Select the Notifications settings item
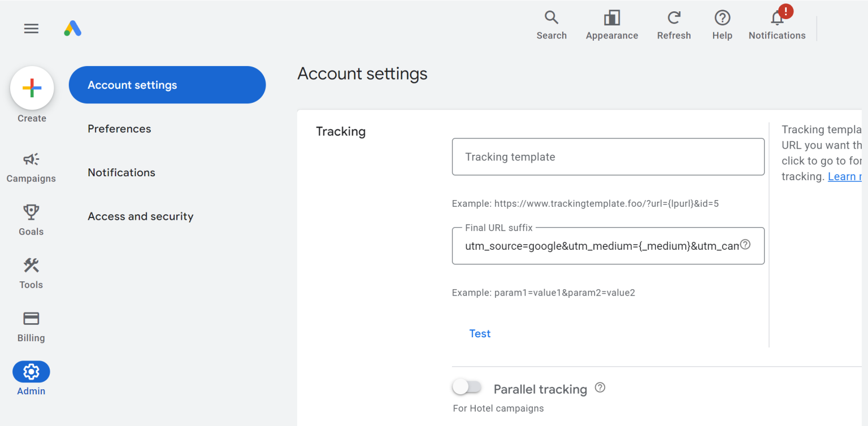This screenshot has height=426, width=868. 121,172
